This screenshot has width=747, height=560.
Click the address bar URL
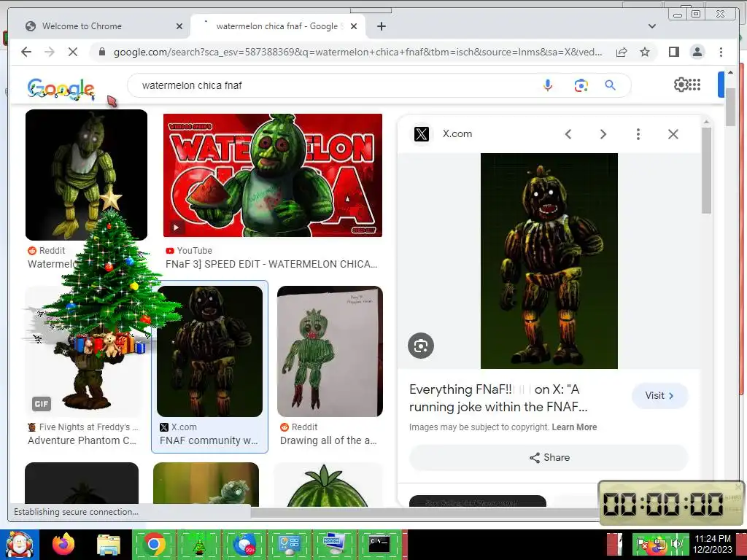coord(357,52)
